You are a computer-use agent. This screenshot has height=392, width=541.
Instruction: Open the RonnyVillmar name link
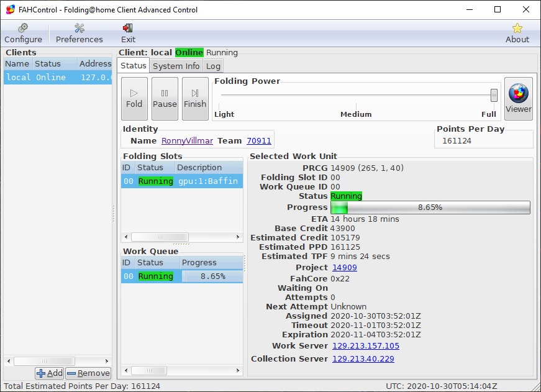pos(187,141)
